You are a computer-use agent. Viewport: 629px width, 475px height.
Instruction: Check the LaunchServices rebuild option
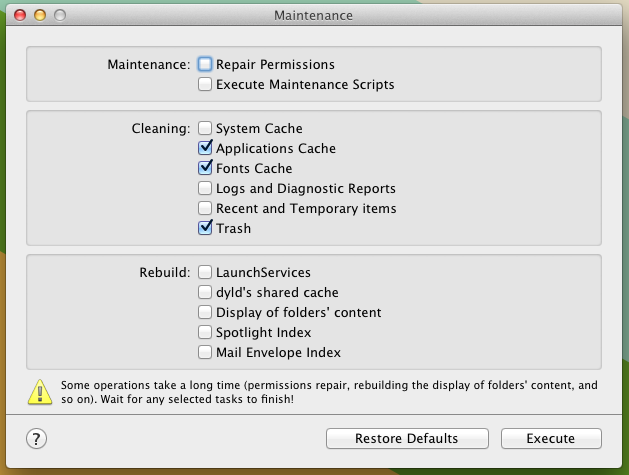click(205, 272)
